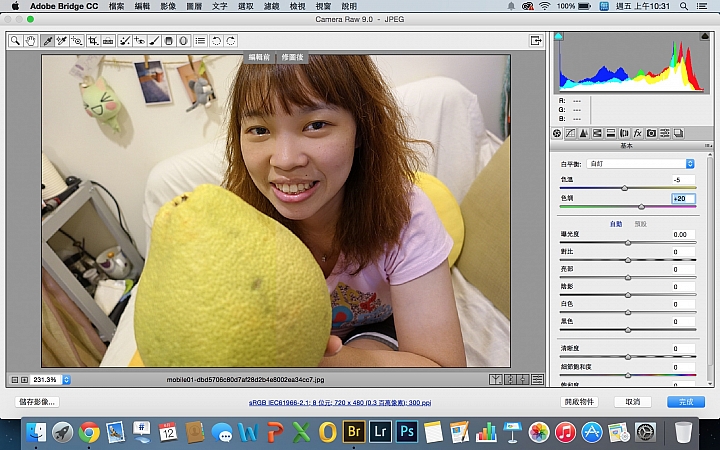The width and height of the screenshot is (720, 450).
Task: Rotate image 90 degrees counter-clockwise
Action: pos(216,41)
